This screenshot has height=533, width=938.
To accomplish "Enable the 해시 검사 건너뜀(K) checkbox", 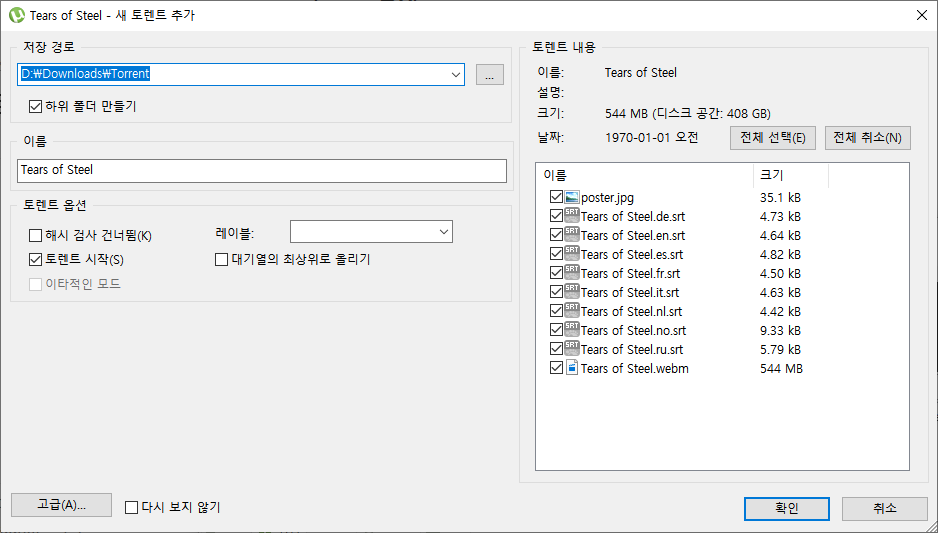I will tap(35, 236).
